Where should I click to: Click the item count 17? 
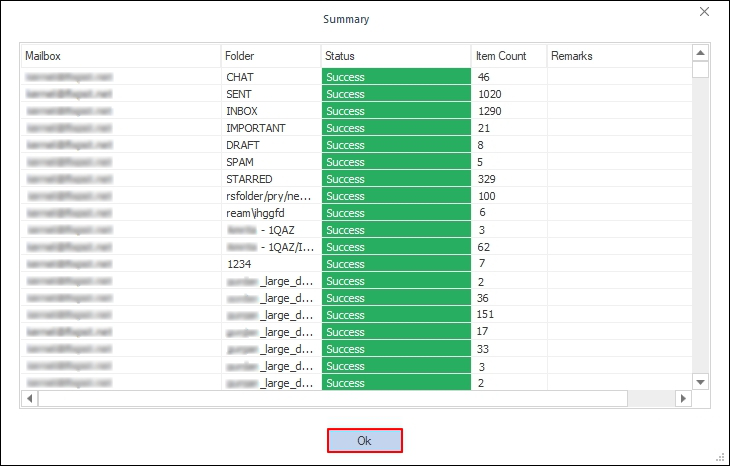pos(482,331)
